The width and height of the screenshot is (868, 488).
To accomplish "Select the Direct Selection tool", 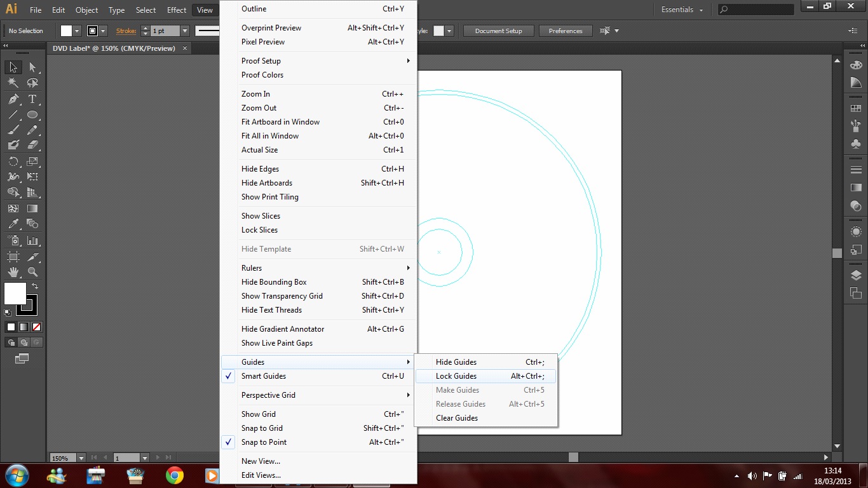I will (32, 67).
